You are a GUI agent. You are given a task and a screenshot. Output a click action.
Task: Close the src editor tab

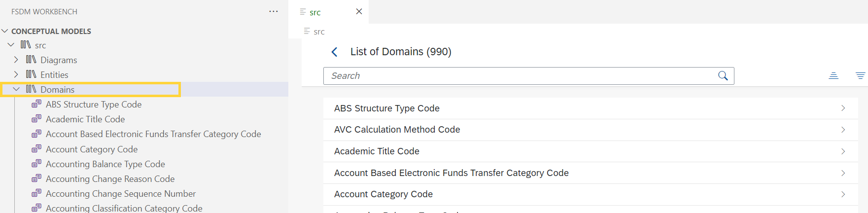tap(359, 11)
